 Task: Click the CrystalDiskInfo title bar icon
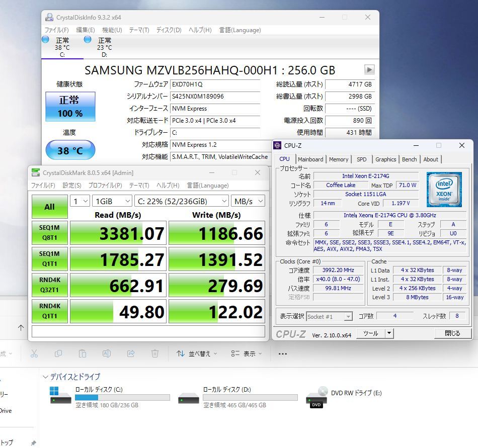pyautogui.click(x=49, y=18)
